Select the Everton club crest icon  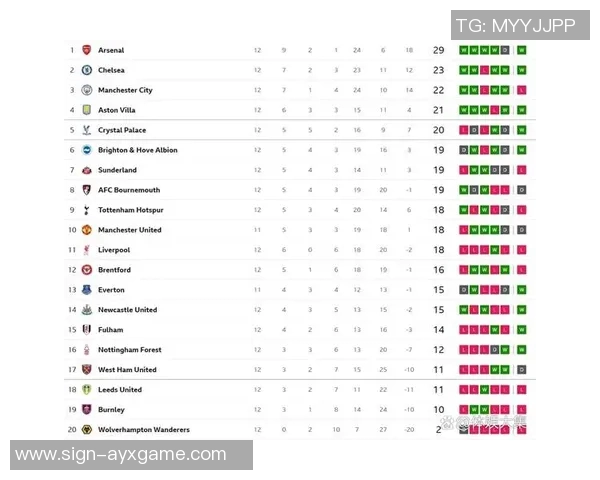[x=87, y=290]
